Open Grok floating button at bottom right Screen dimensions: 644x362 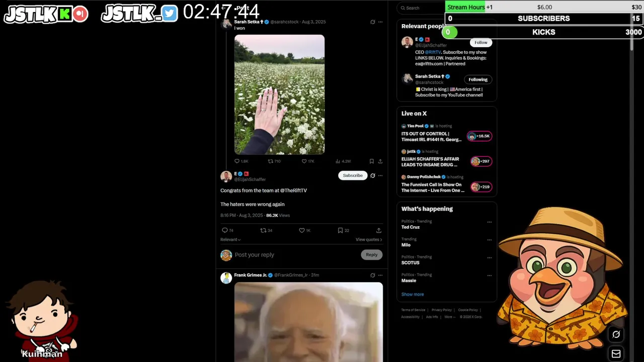click(616, 334)
